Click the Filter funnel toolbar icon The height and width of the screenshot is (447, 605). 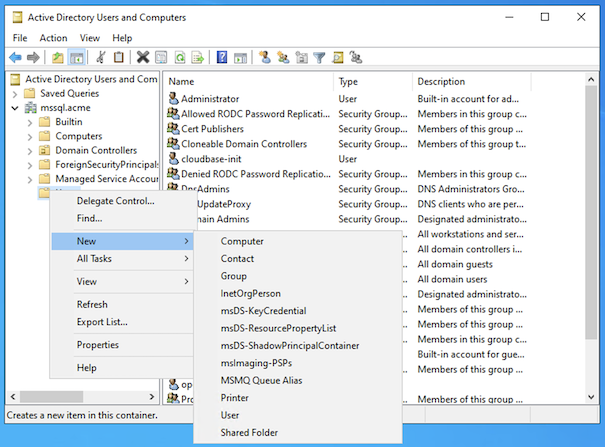pos(319,58)
